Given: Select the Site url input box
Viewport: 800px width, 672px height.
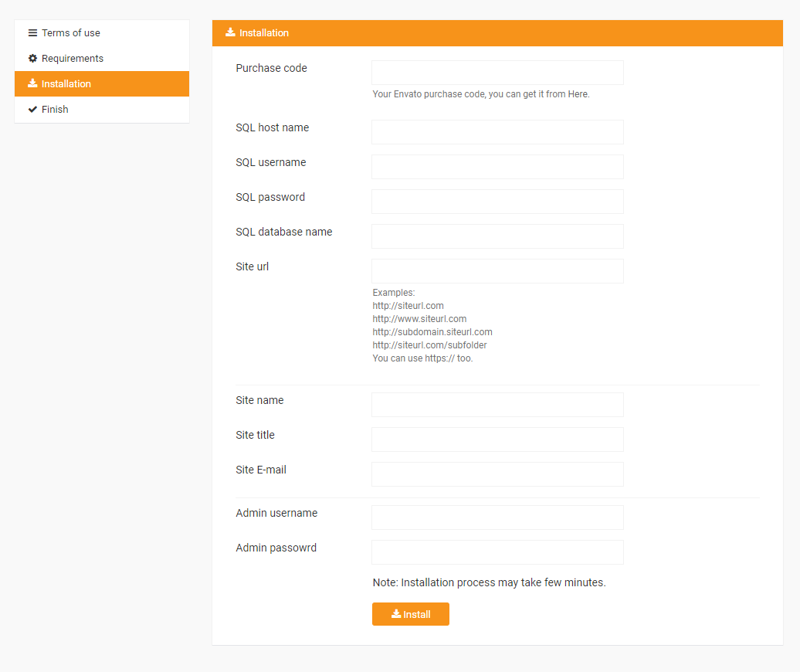Looking at the screenshot, I should pyautogui.click(x=497, y=271).
